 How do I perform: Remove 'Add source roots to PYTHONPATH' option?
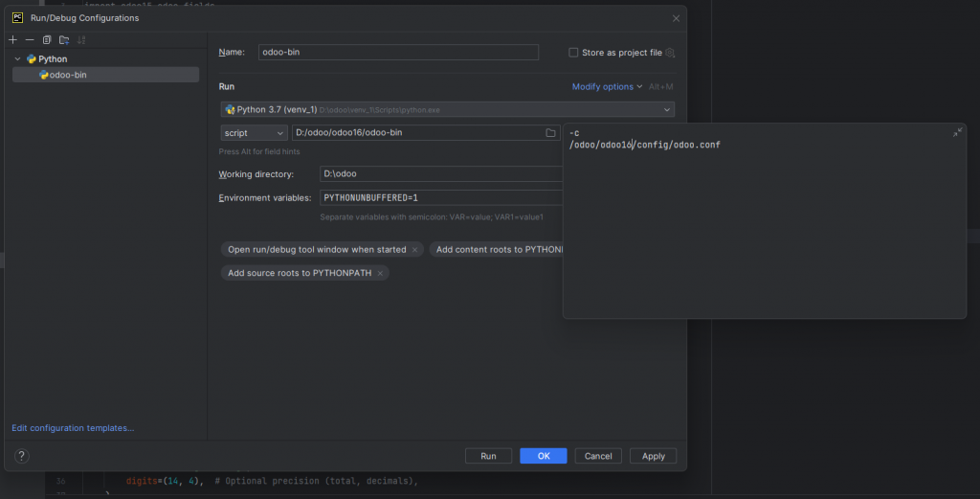(380, 273)
